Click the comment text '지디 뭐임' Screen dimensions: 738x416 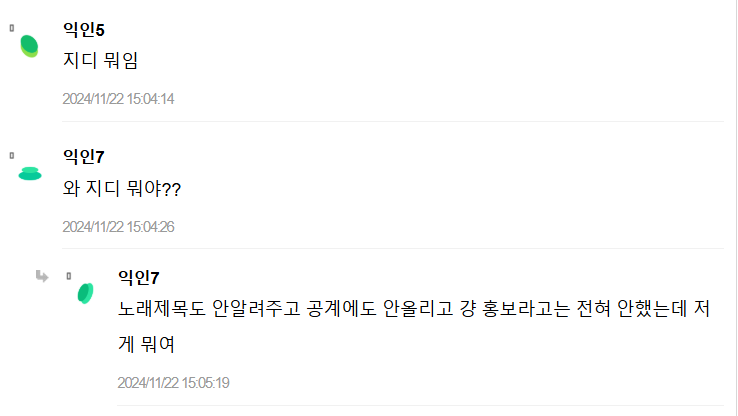[x=100, y=62]
